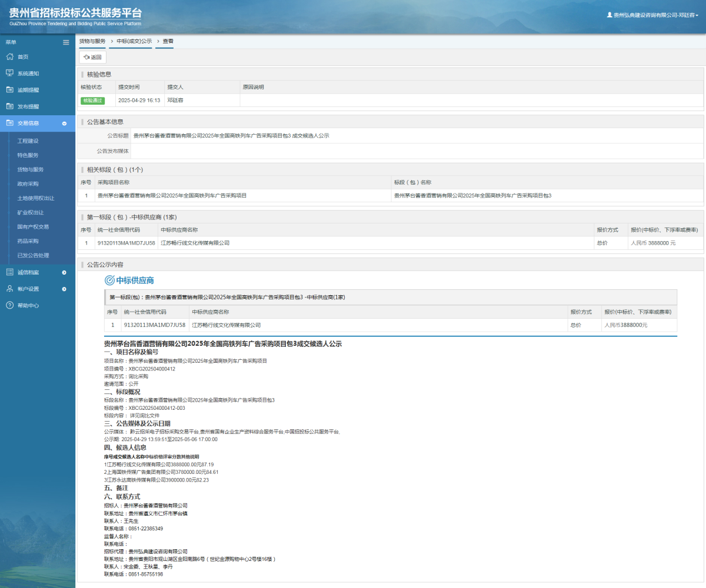Viewport: 706px width, 588px height.
Task: Click the 帮助中心 question mark icon
Action: pyautogui.click(x=9, y=305)
